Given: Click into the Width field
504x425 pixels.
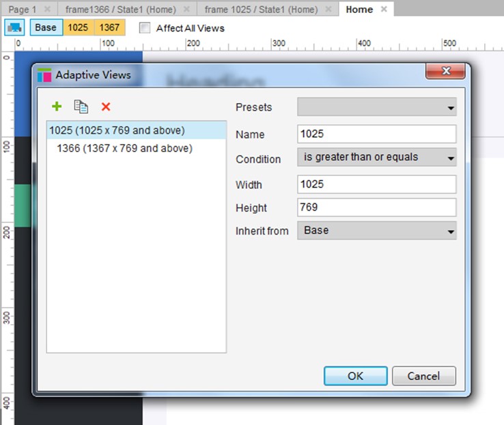Looking at the screenshot, I should [x=377, y=184].
